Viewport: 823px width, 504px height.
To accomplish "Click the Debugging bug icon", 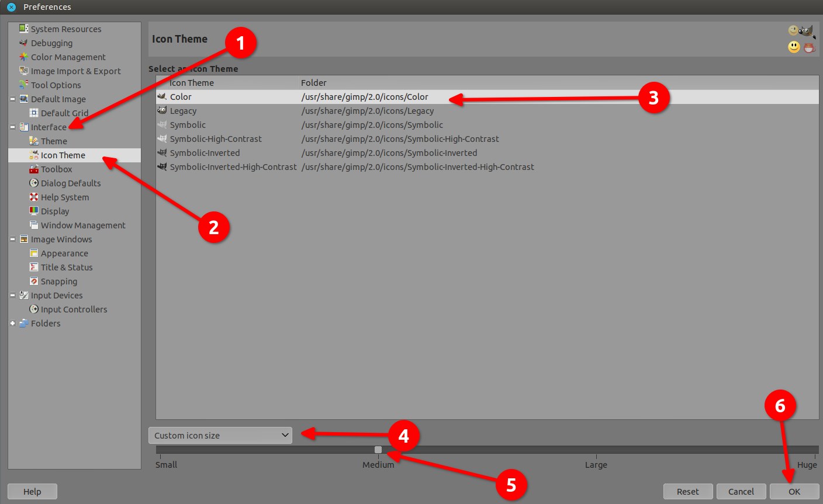I will [24, 43].
